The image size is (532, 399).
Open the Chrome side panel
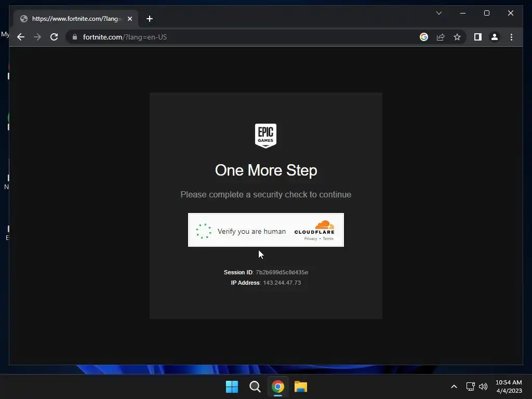(478, 37)
